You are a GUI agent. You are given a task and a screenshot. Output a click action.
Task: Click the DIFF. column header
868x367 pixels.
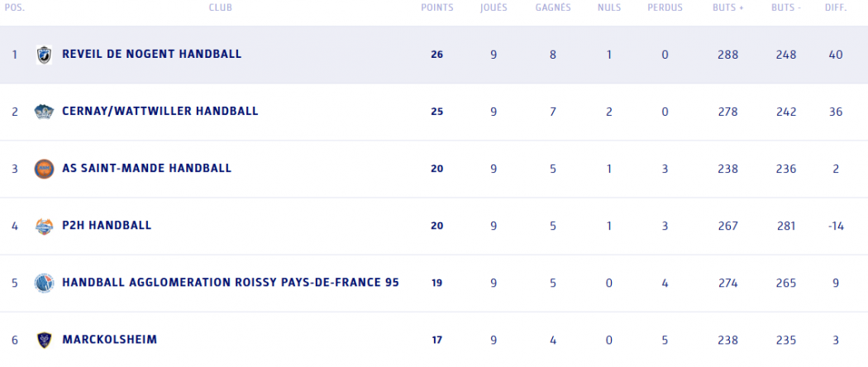836,8
